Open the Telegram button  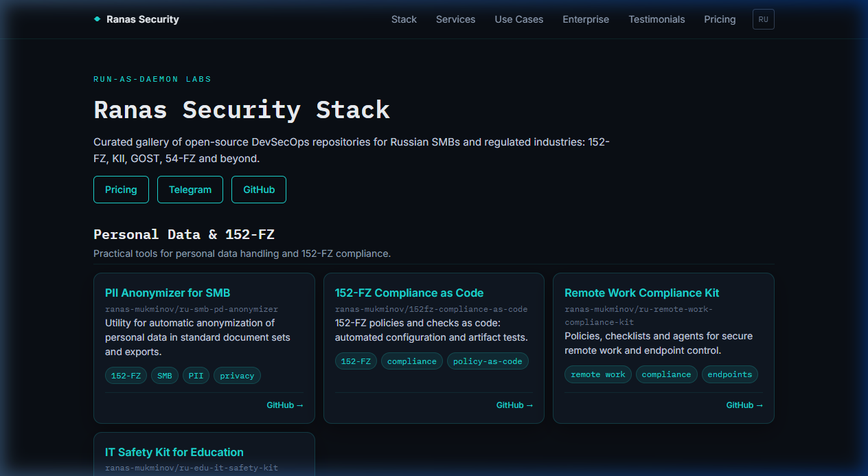pyautogui.click(x=190, y=190)
